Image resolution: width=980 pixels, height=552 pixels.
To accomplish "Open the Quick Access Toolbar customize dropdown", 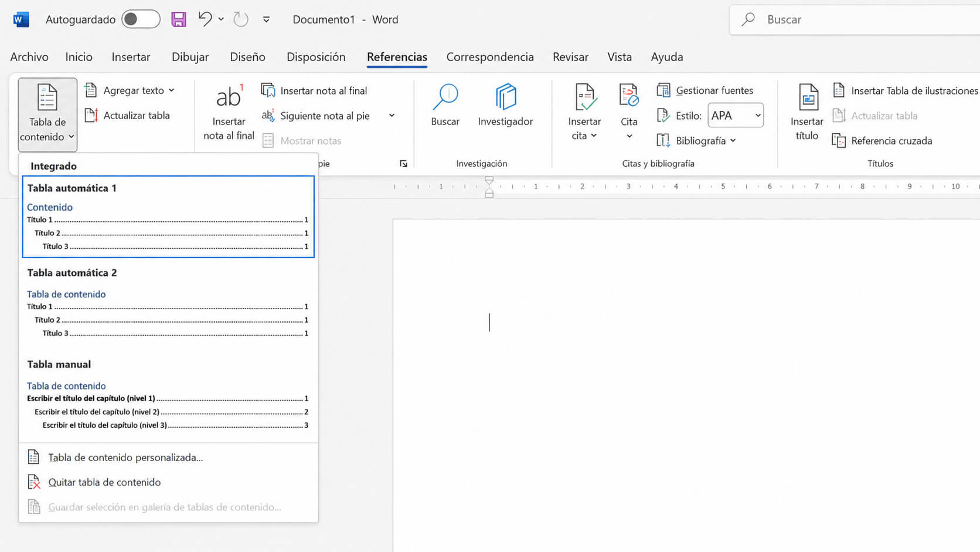I will point(266,19).
